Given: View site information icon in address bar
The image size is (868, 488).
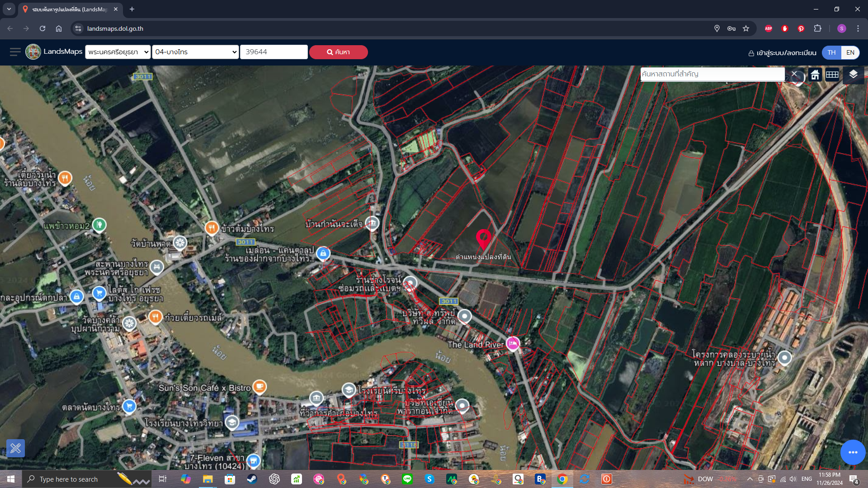Looking at the screenshot, I should 78,28.
